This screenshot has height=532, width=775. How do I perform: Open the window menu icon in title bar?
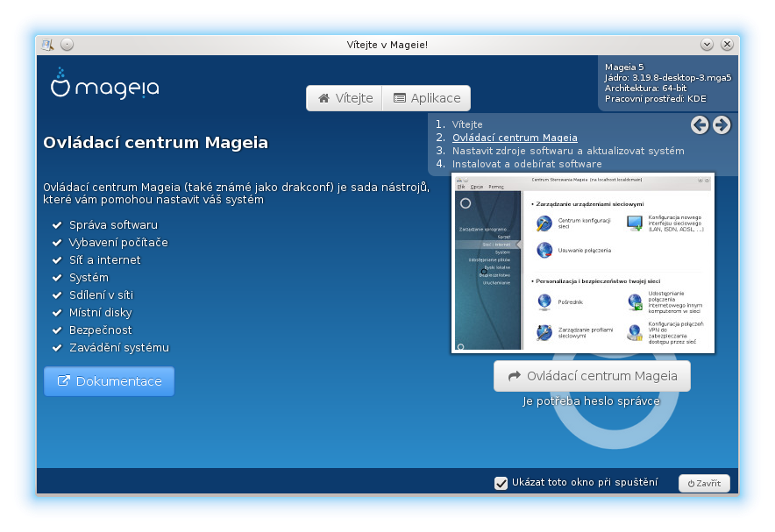(x=47, y=45)
